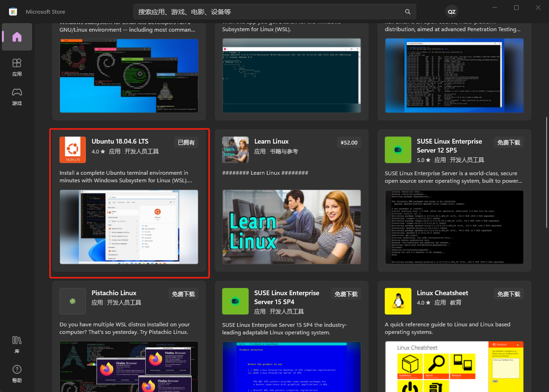Click the Linux Cheatsheet yellow screenshot

(x=454, y=366)
